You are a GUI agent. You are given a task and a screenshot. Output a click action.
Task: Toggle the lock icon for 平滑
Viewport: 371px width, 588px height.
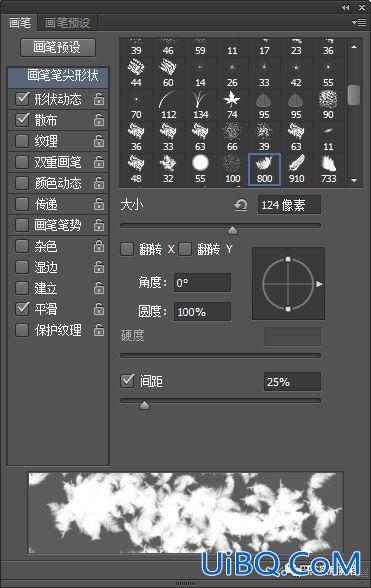click(x=99, y=309)
